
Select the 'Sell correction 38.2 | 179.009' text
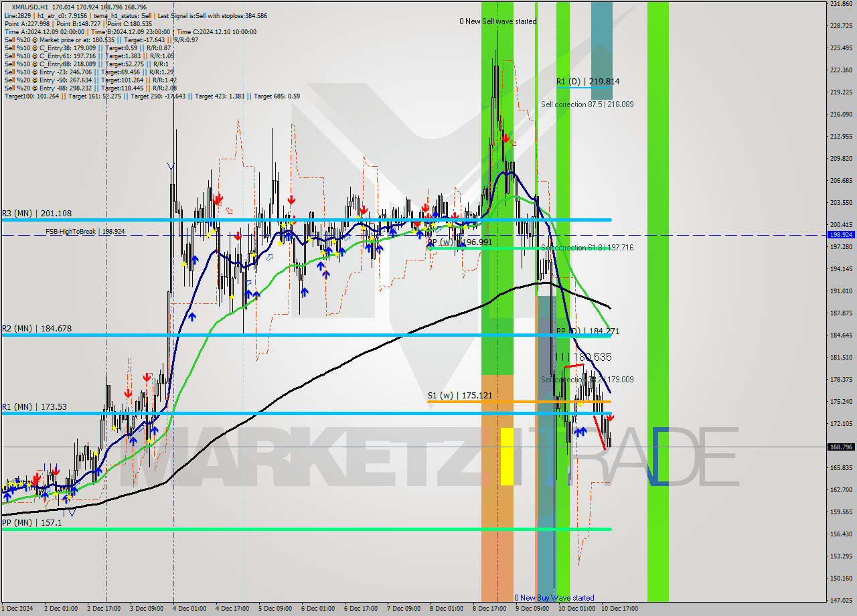[587, 380]
